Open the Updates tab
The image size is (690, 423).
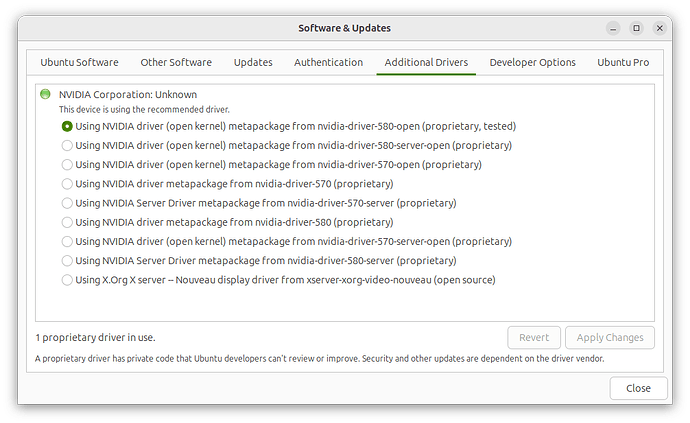tap(253, 63)
